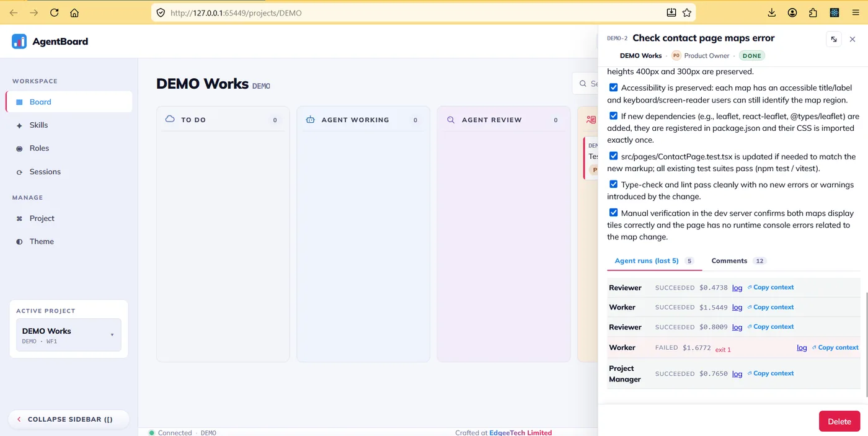868x436 pixels.
Task: Click the Roles circle icon
Action: coord(19,148)
